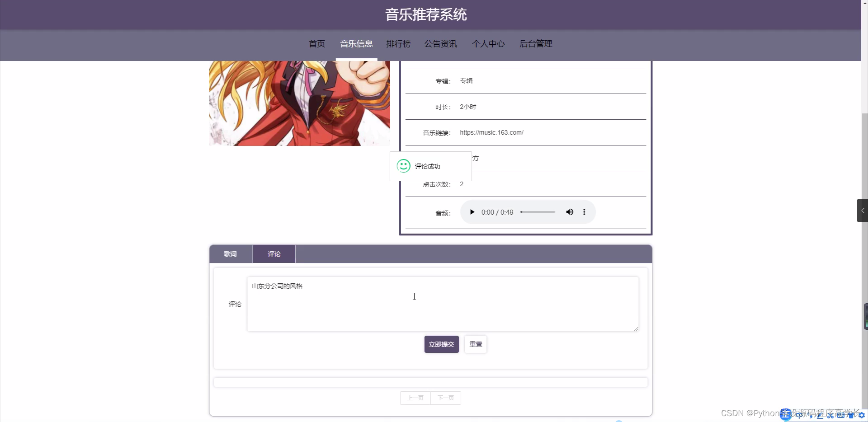Go to next page with 下一页
Image resolution: width=868 pixels, height=422 pixels.
click(446, 398)
